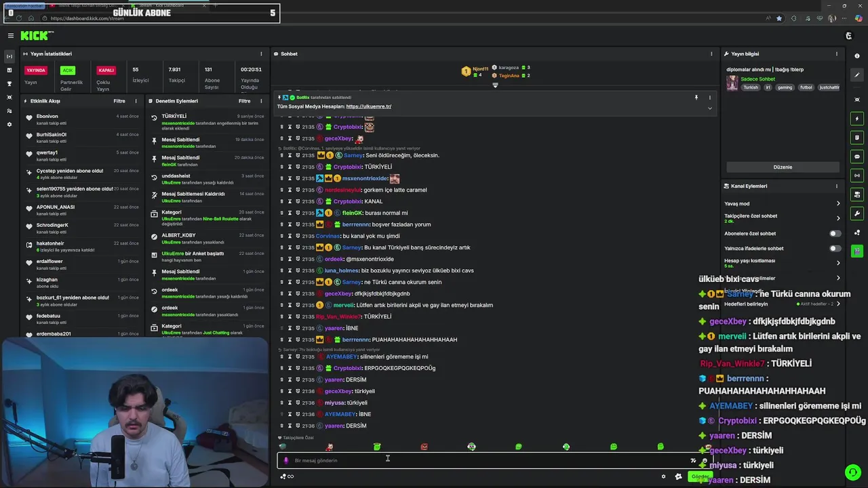Image resolution: width=868 pixels, height=488 pixels.
Task: Click the Düzenle button
Action: (x=783, y=167)
